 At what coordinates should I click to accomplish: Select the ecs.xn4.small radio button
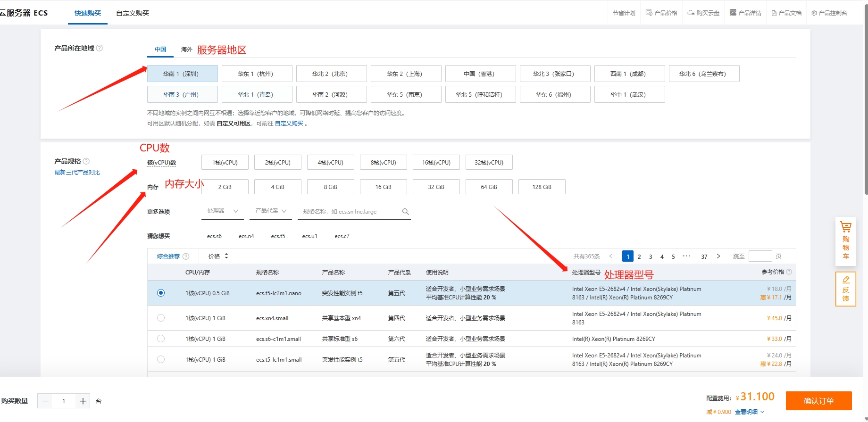[161, 318]
